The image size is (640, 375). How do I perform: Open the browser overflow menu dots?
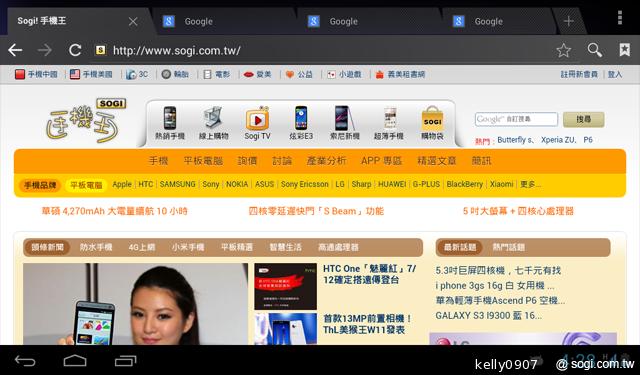620,18
